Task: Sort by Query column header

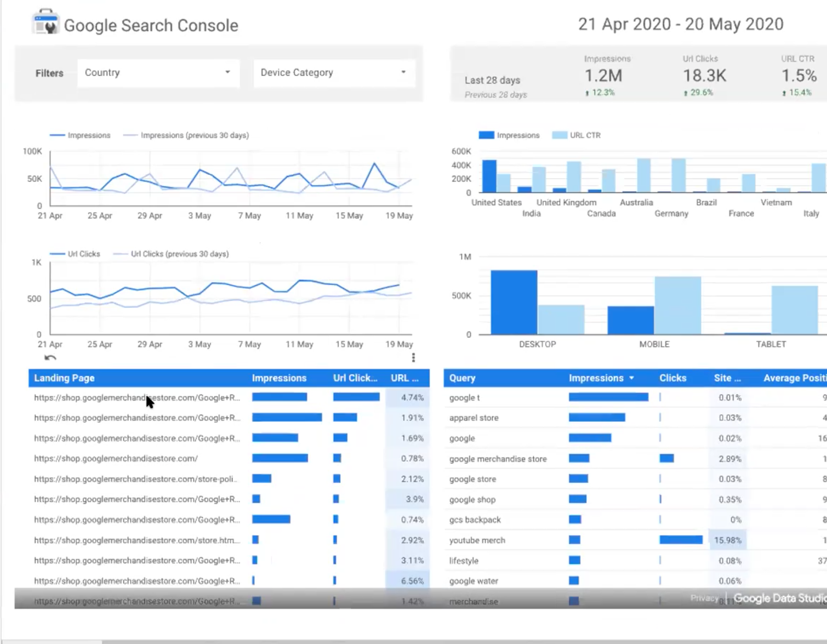Action: 462,378
